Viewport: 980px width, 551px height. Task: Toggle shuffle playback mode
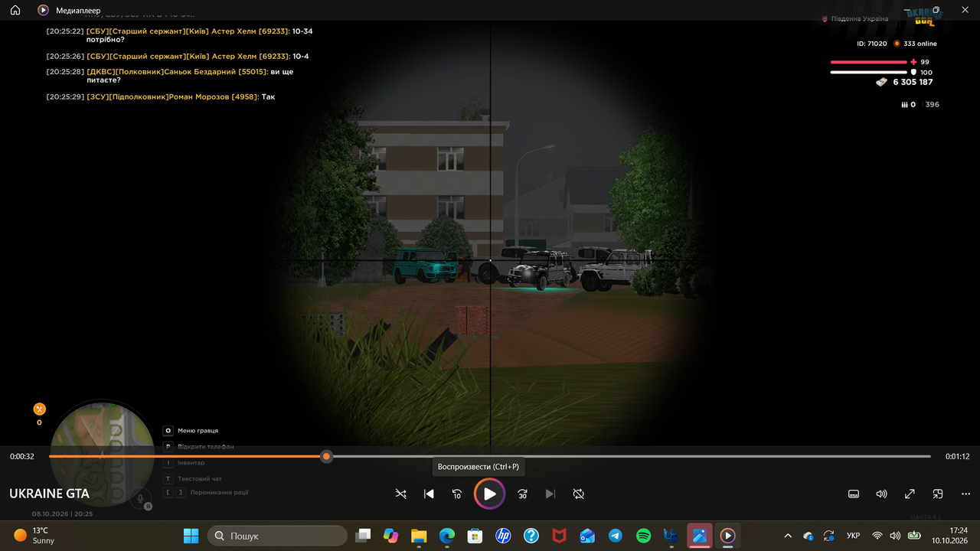tap(400, 494)
